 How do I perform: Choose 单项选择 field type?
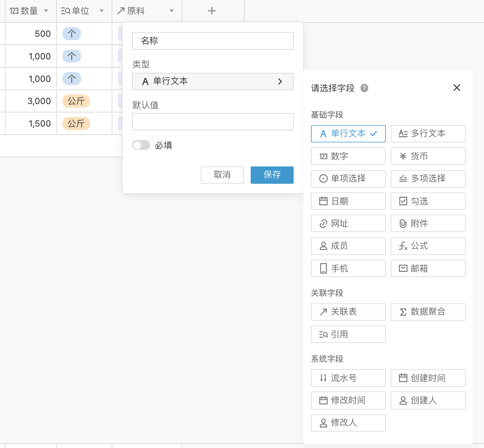coord(348,179)
